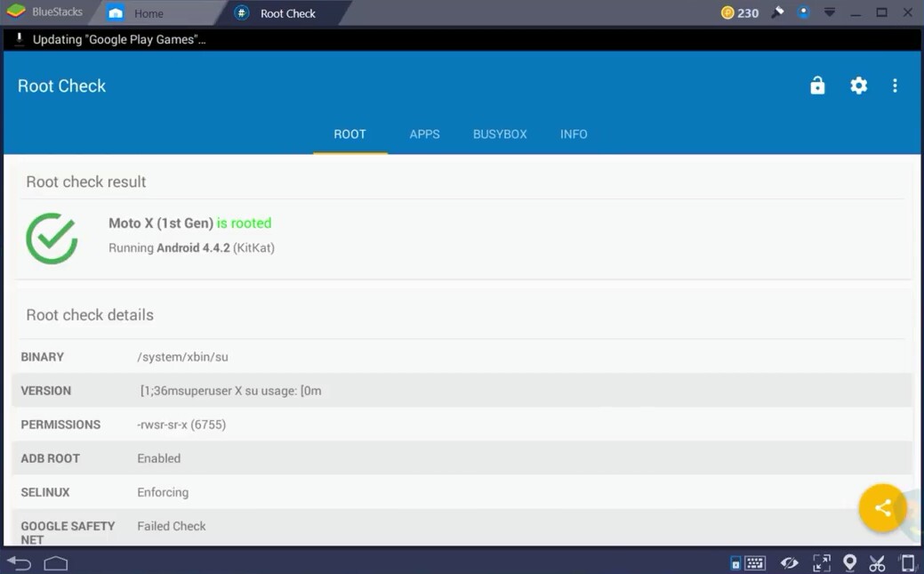
Task: Click the Running Android 4.4.2 (KitKat) line
Action: [191, 247]
